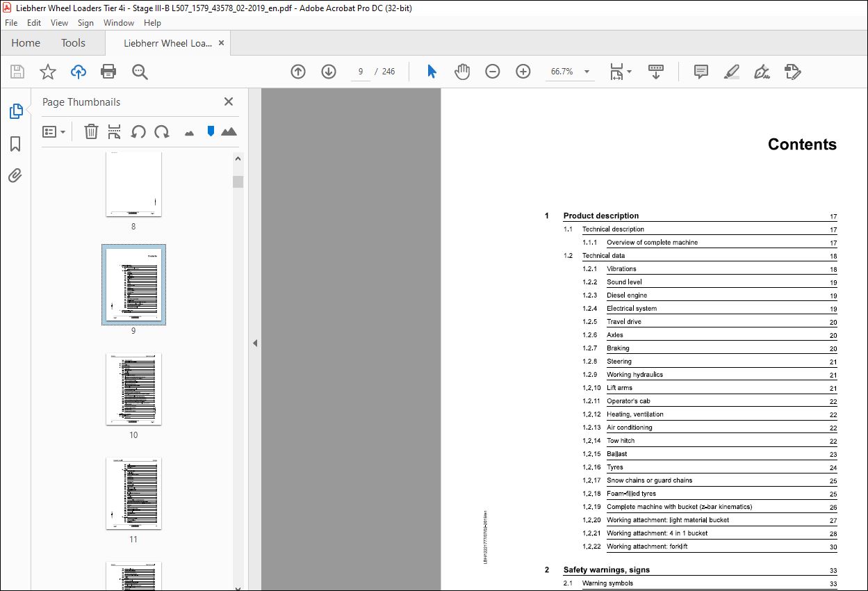Select page 10 thumbnail
The width and height of the screenshot is (868, 591).
(x=133, y=389)
